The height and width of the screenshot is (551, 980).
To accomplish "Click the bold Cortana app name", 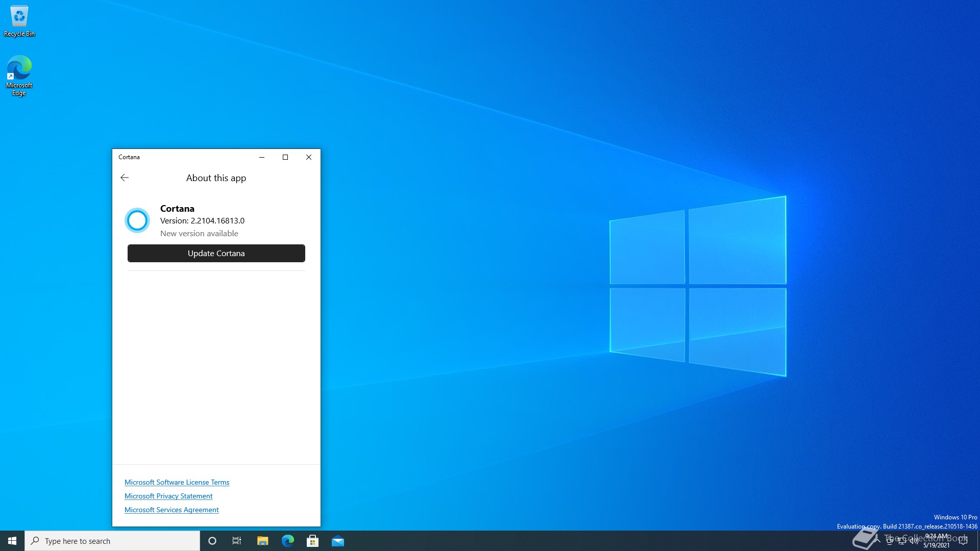I will (177, 208).
